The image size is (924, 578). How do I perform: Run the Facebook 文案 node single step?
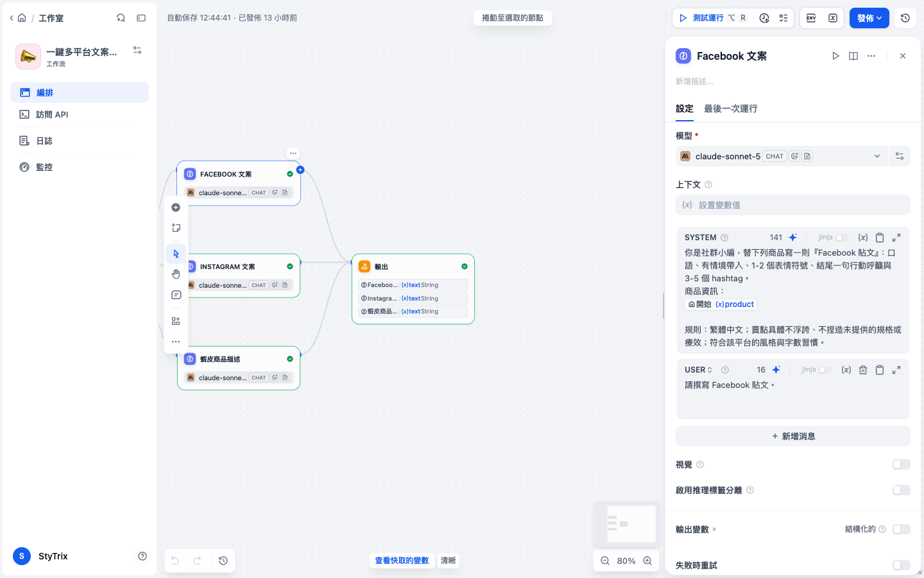pyautogui.click(x=835, y=56)
